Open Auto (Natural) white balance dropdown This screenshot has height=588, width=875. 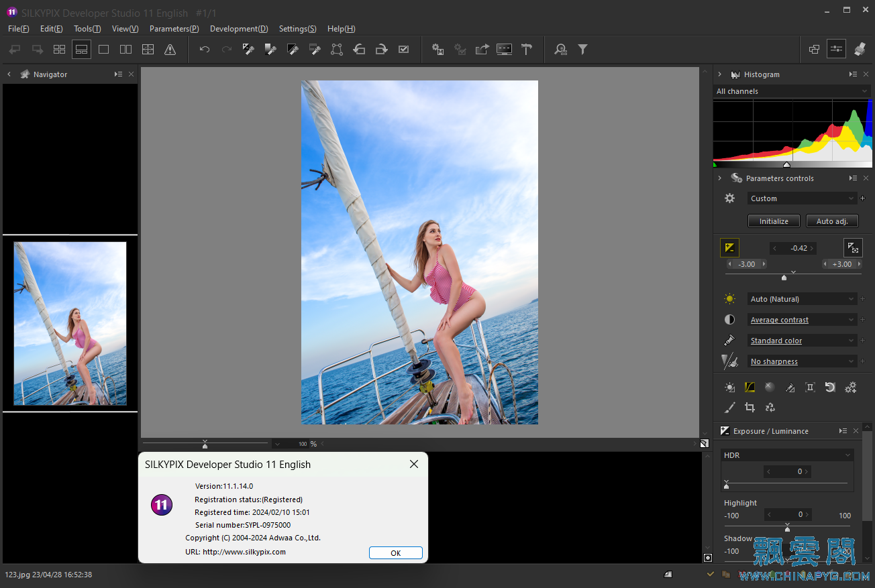(x=802, y=299)
